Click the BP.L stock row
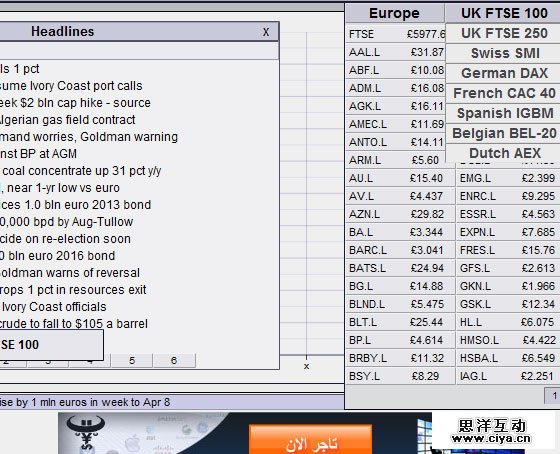 396,340
